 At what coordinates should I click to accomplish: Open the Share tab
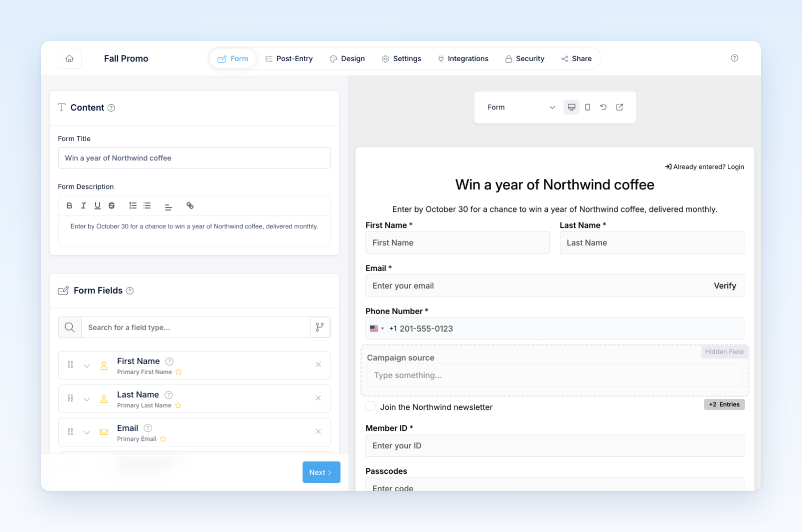[x=576, y=59]
